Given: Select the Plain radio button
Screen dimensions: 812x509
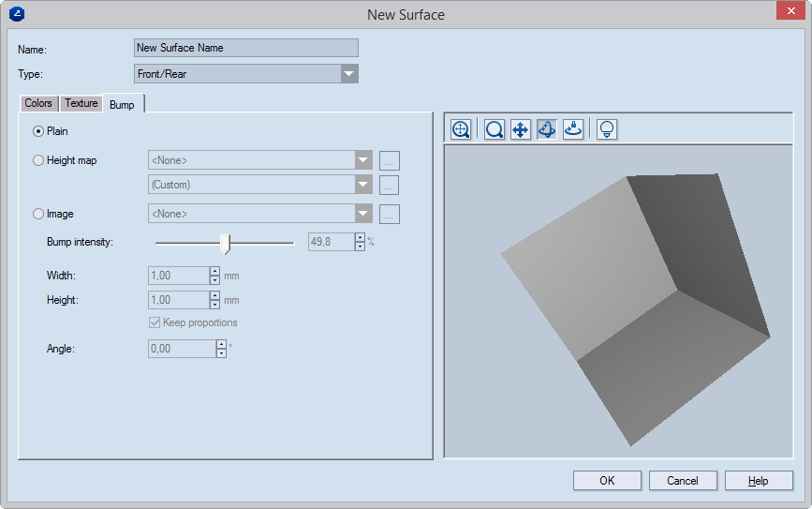Looking at the screenshot, I should click(38, 132).
